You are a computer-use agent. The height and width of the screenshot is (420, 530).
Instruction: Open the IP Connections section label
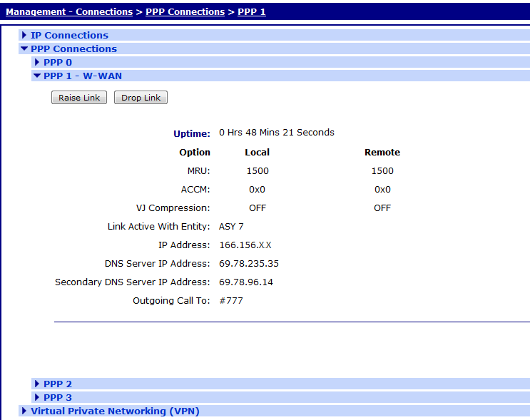[x=69, y=35]
